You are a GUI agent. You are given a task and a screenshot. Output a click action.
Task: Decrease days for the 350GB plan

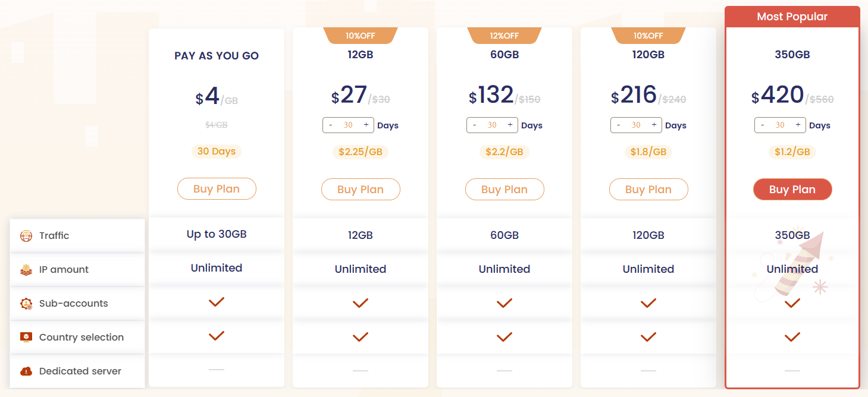pyautogui.click(x=763, y=125)
